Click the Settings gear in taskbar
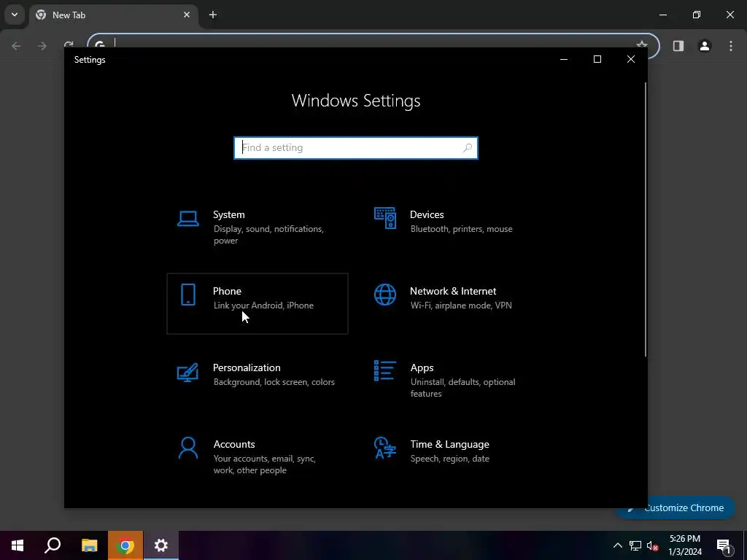 (x=161, y=545)
